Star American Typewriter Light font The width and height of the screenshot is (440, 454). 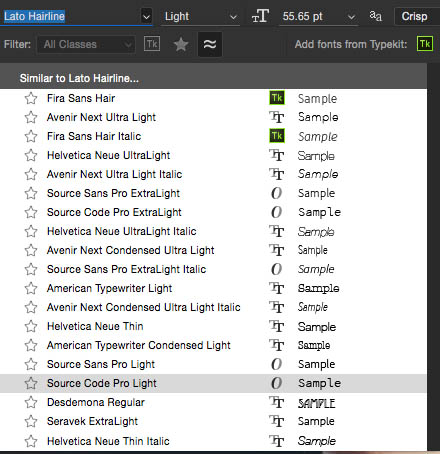(31, 288)
